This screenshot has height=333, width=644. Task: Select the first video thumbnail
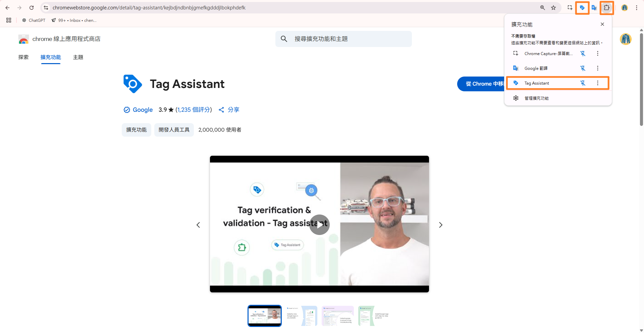pyautogui.click(x=265, y=316)
